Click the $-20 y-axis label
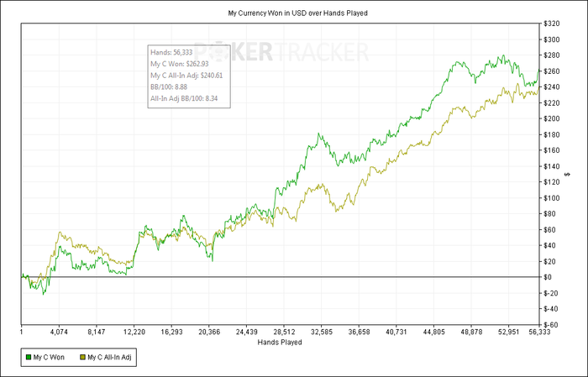The height and width of the screenshot is (377, 588). (551, 293)
